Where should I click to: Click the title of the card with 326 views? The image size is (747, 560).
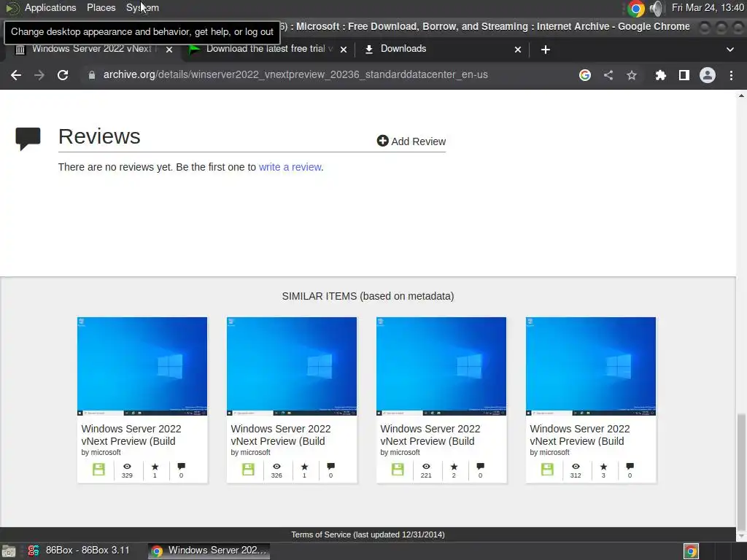point(281,435)
